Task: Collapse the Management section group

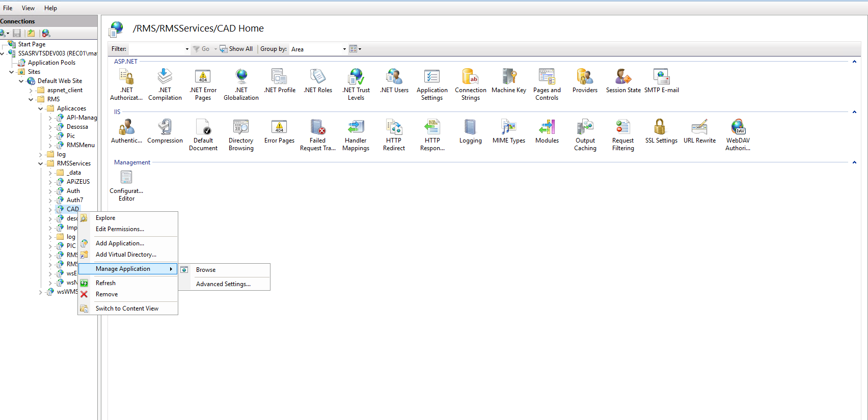Action: [x=854, y=162]
